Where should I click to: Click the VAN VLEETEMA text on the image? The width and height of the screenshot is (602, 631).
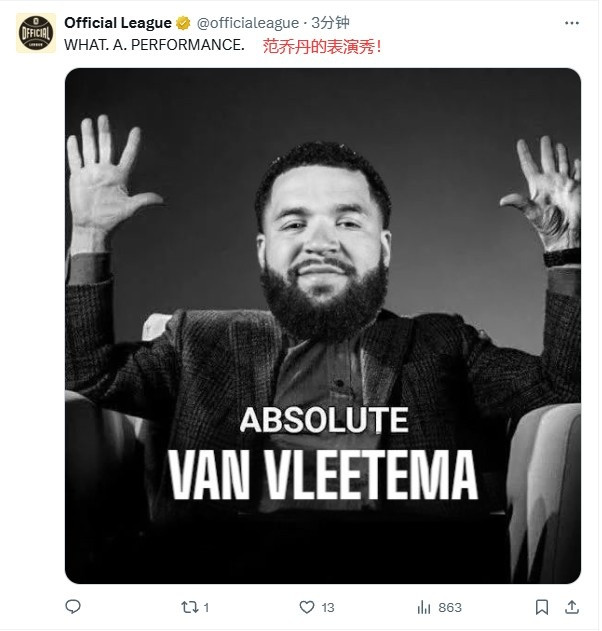322,473
